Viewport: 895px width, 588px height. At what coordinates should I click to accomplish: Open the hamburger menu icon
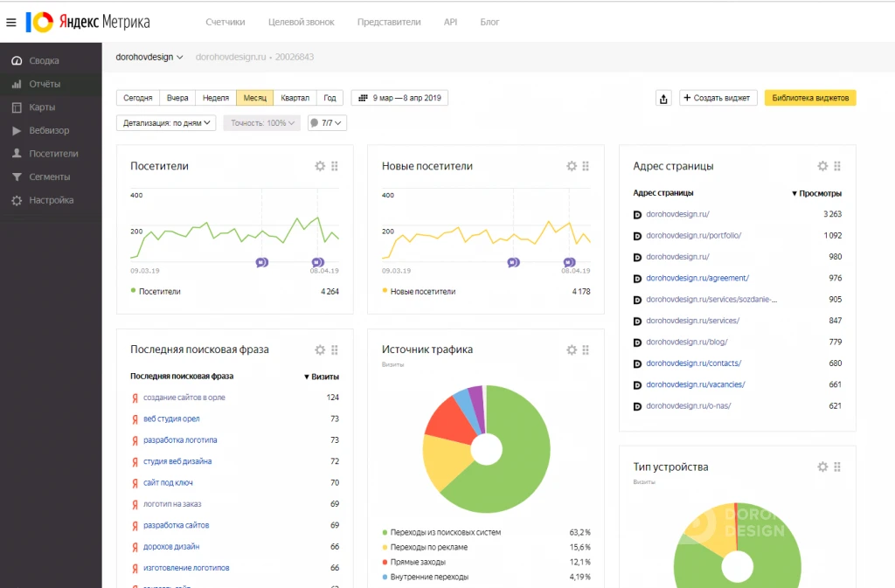click(10, 22)
